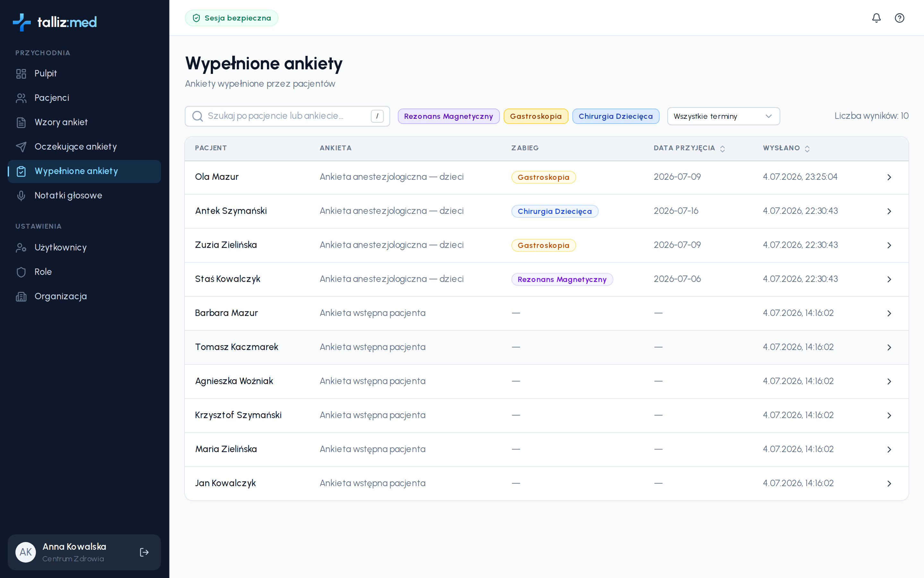Image resolution: width=924 pixels, height=578 pixels.
Task: Click the Notatki głosowe microphone icon
Action: pos(21,196)
